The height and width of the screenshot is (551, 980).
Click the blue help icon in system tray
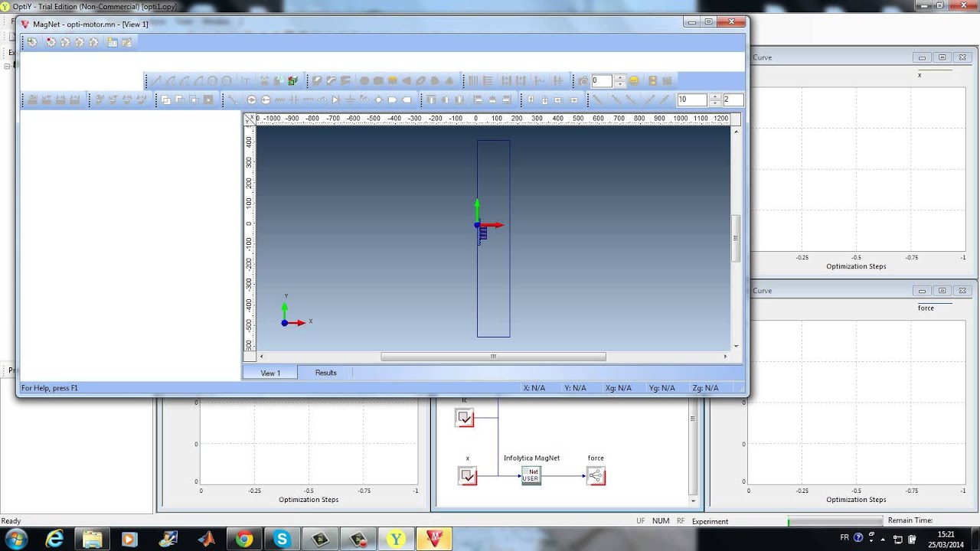[858, 537]
